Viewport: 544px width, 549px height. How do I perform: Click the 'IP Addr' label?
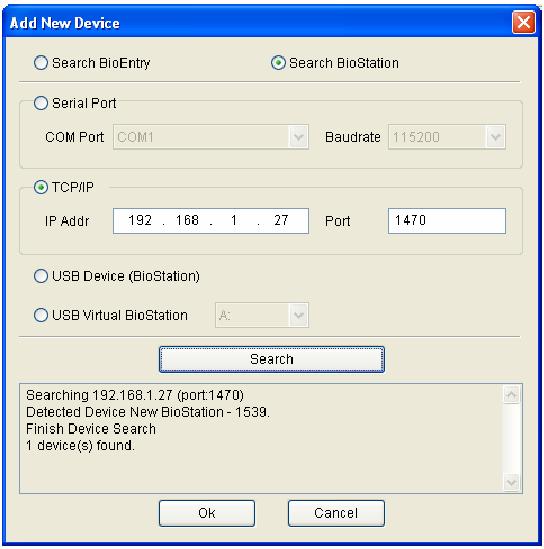[x=67, y=221]
